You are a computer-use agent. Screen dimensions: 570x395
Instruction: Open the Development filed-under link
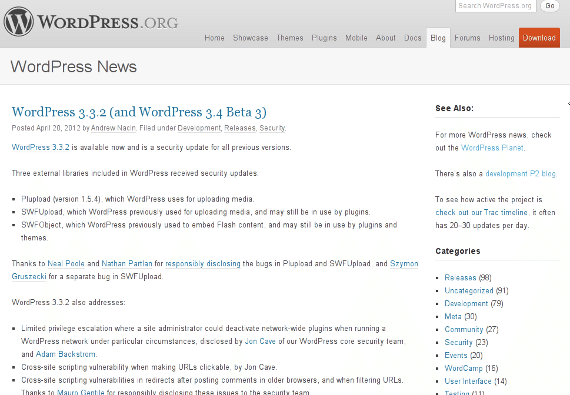click(199, 128)
